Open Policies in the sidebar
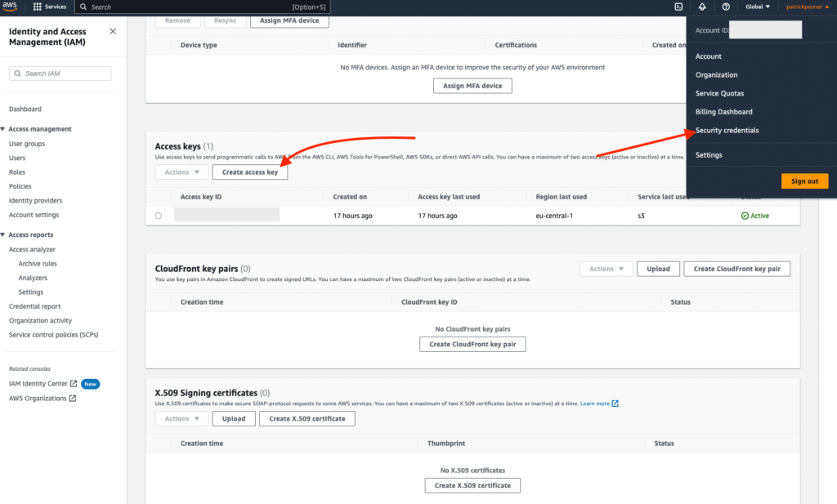Screen dimensions: 837x504 click(20, 187)
